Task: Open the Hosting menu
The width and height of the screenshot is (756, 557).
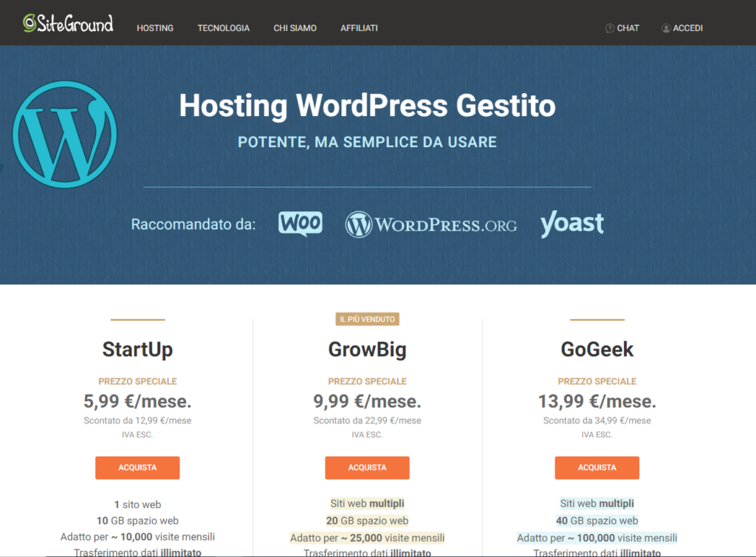Action: pyautogui.click(x=155, y=28)
